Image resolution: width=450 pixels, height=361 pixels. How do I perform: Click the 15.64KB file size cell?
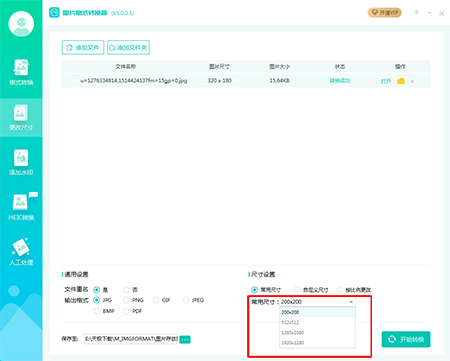279,81
